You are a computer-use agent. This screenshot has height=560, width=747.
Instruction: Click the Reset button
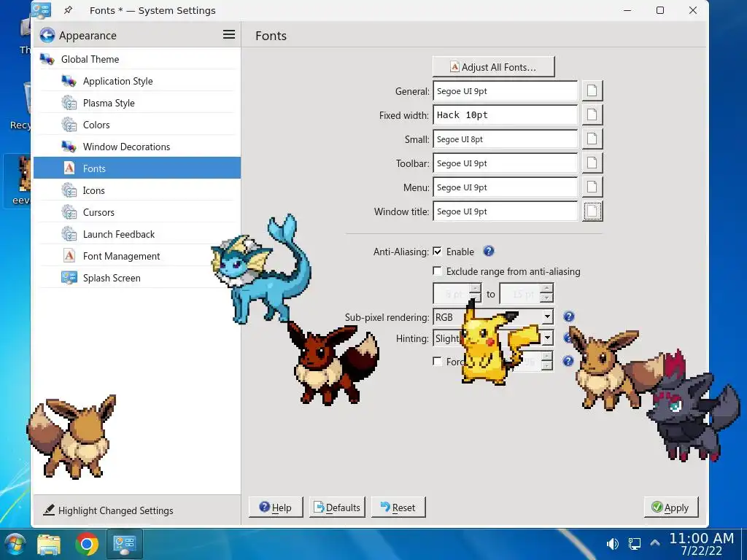398,507
